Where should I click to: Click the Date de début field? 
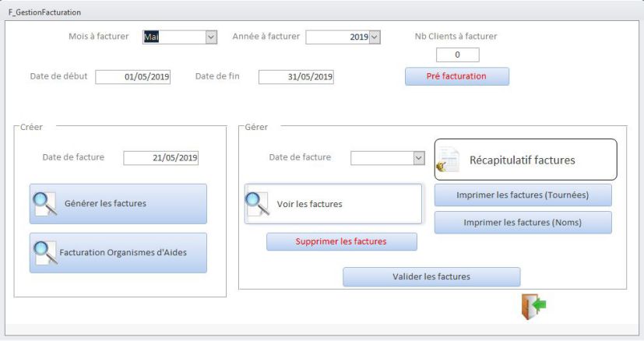[x=133, y=76]
